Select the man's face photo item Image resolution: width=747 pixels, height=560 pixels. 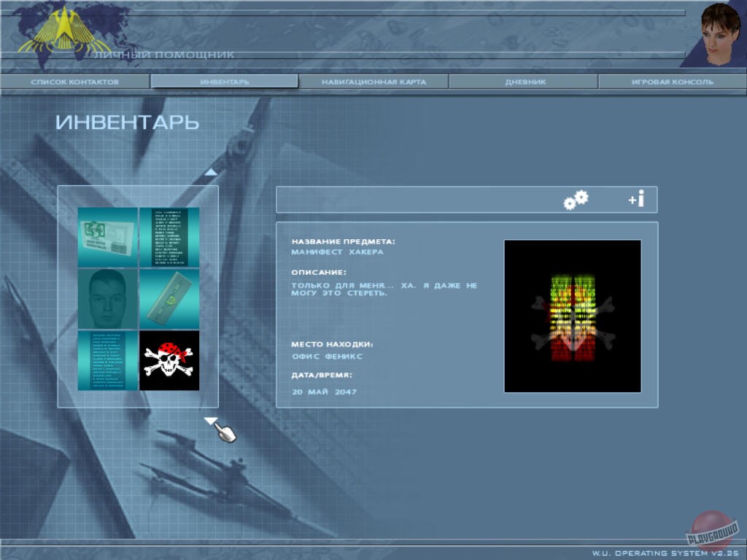tap(108, 299)
